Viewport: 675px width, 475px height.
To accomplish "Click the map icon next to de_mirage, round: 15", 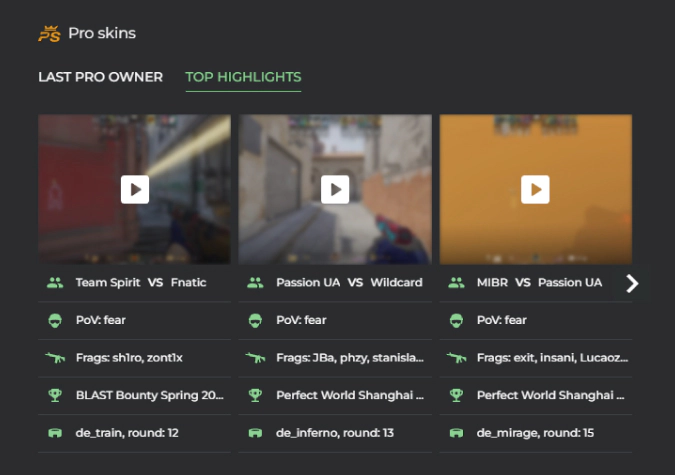I will click(x=456, y=433).
